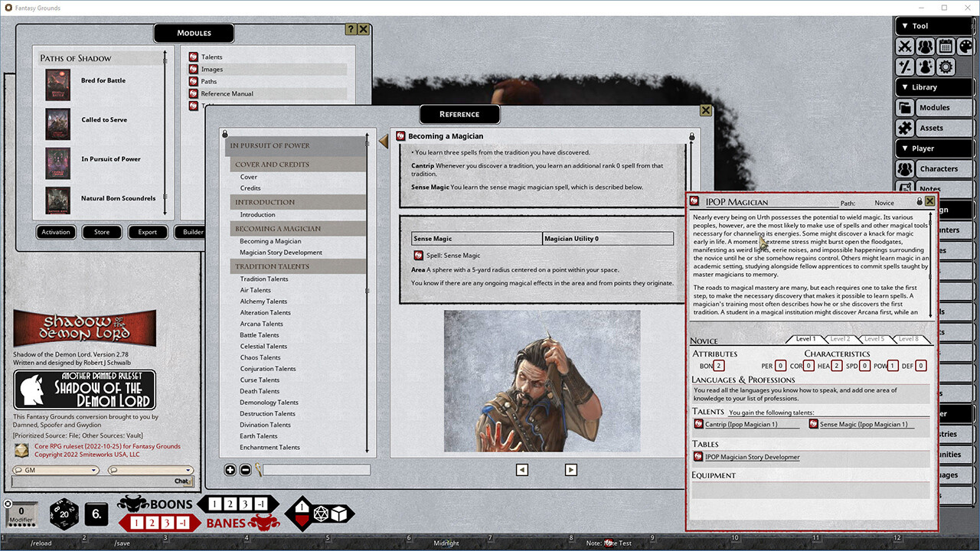Toggle the lock icon on the reference index

pyautogui.click(x=224, y=132)
